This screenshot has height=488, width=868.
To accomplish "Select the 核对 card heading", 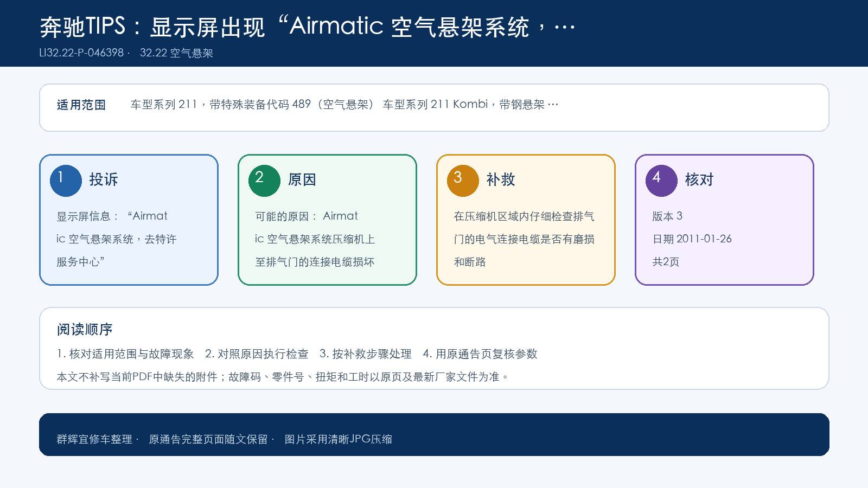I will (x=699, y=179).
